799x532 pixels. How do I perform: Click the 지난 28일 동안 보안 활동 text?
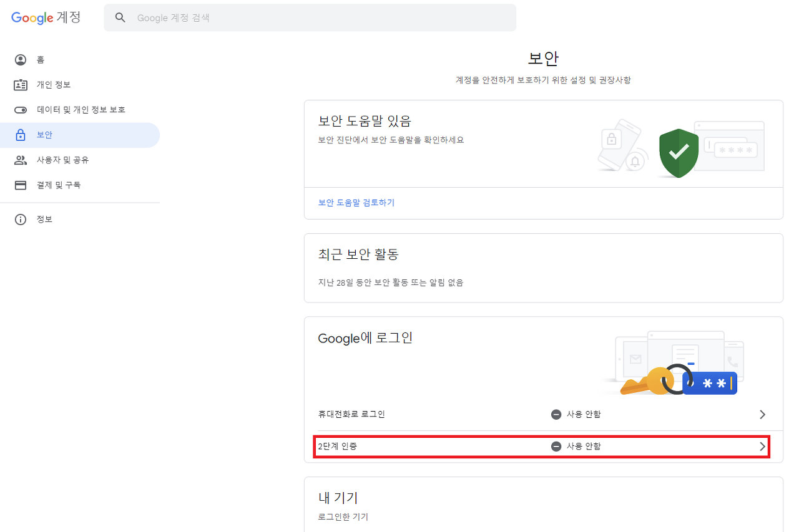pyautogui.click(x=391, y=283)
